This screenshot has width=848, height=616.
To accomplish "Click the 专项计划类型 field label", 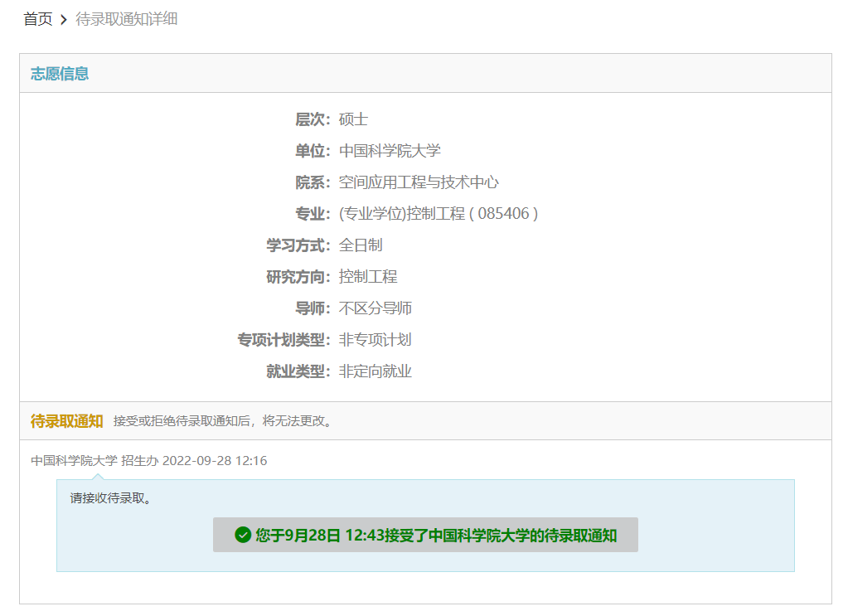I will 283,340.
